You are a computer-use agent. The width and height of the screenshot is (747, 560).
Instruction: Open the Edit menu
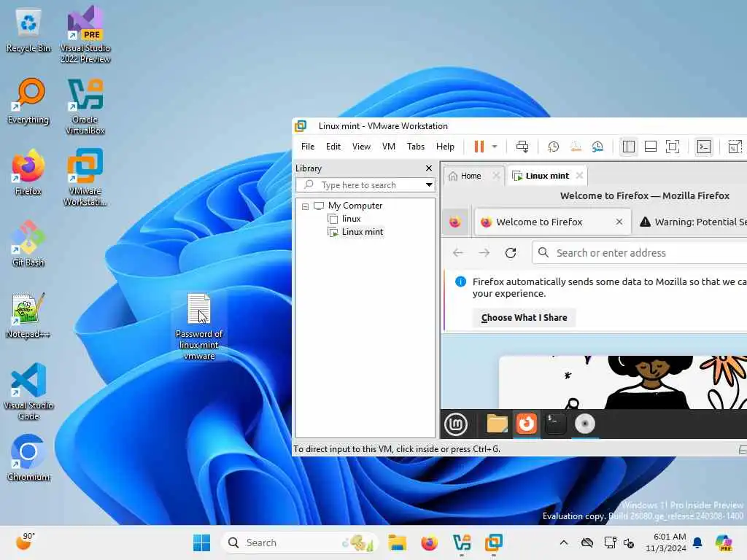click(x=333, y=147)
